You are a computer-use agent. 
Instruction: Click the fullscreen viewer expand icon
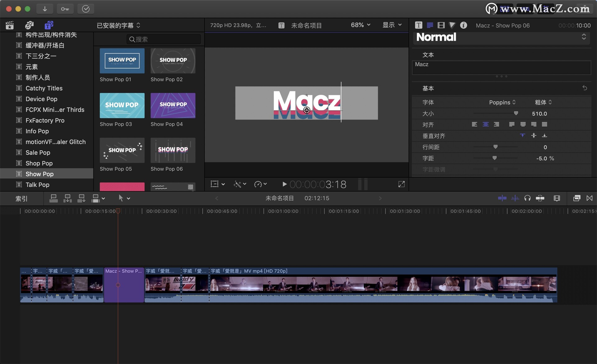[401, 184]
